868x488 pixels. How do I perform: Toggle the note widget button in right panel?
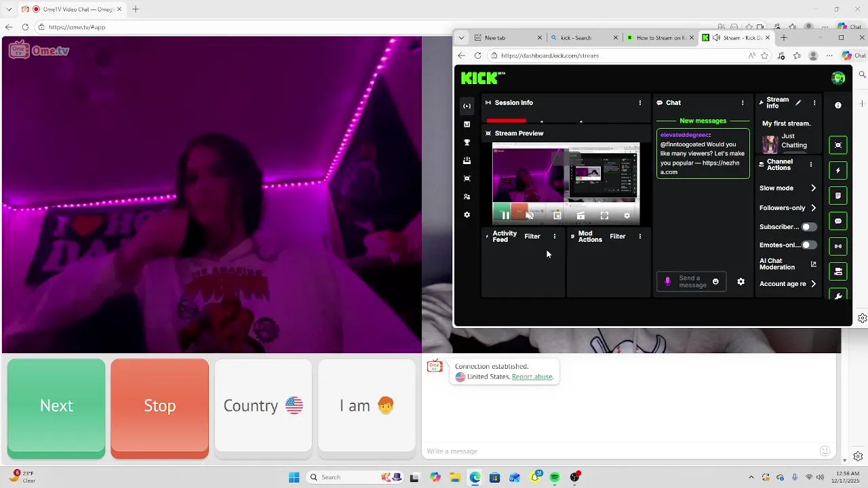click(x=838, y=196)
